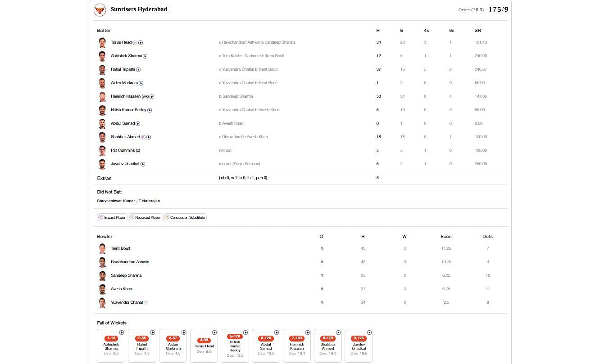Select the Sunrisers Hyderabad team title

pyautogui.click(x=139, y=9)
